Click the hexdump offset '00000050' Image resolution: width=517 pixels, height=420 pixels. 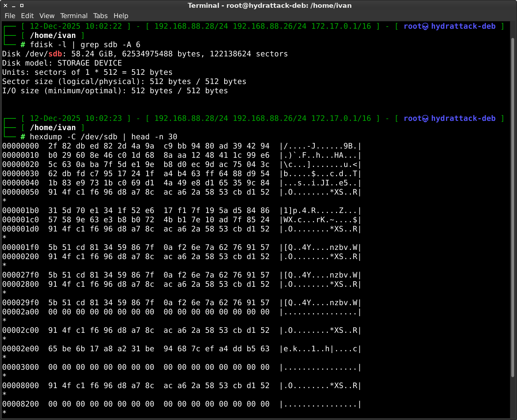(x=21, y=192)
